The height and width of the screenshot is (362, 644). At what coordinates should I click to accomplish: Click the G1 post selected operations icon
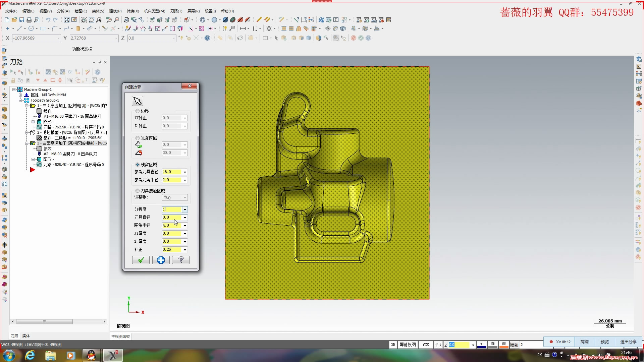pyautogui.click(x=70, y=72)
